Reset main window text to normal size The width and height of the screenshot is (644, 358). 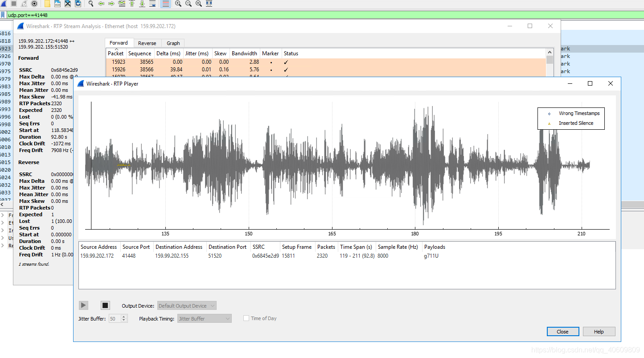[x=199, y=4]
